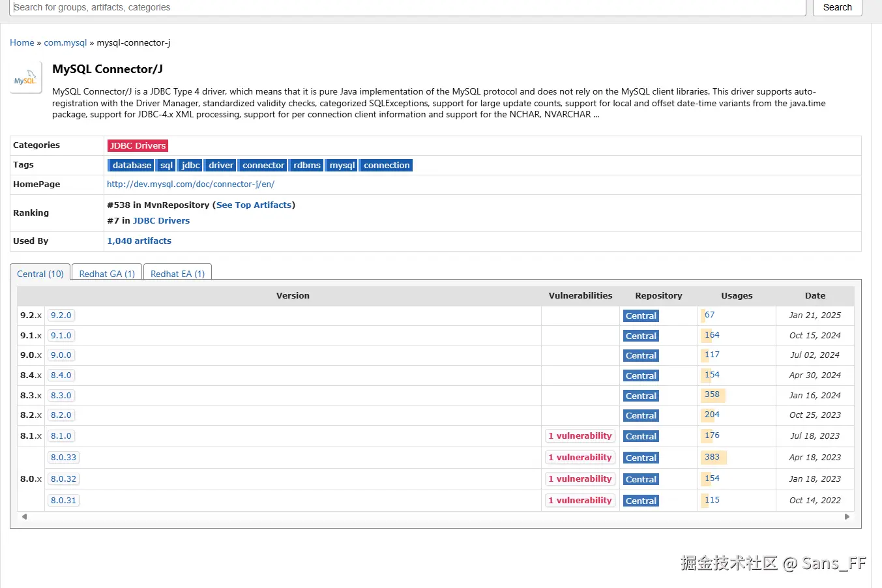Click Central repository badge for 9.1.0
The height and width of the screenshot is (588, 882).
[x=641, y=336]
